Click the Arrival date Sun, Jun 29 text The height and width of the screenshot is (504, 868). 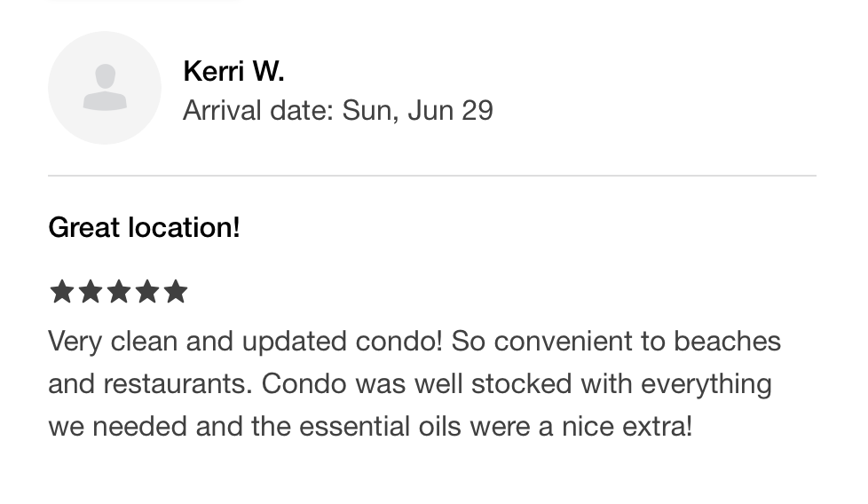337,110
